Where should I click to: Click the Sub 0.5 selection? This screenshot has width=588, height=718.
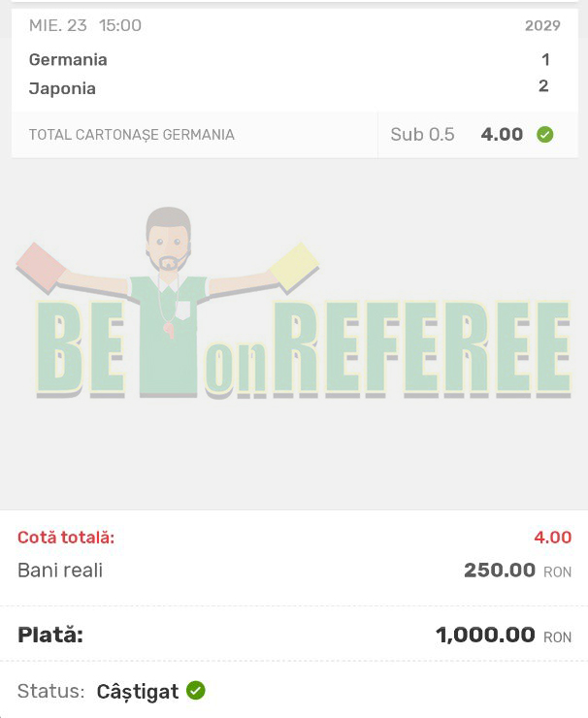pos(422,135)
